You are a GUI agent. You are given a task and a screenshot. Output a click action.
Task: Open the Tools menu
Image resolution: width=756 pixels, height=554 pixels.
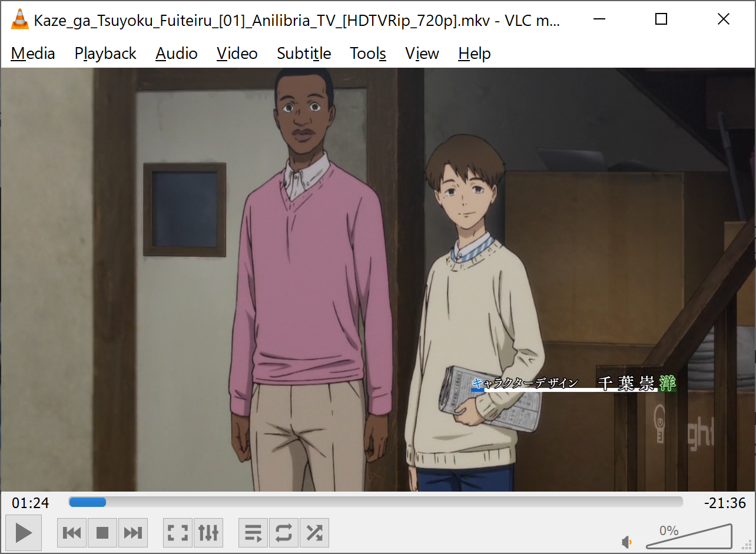[368, 54]
